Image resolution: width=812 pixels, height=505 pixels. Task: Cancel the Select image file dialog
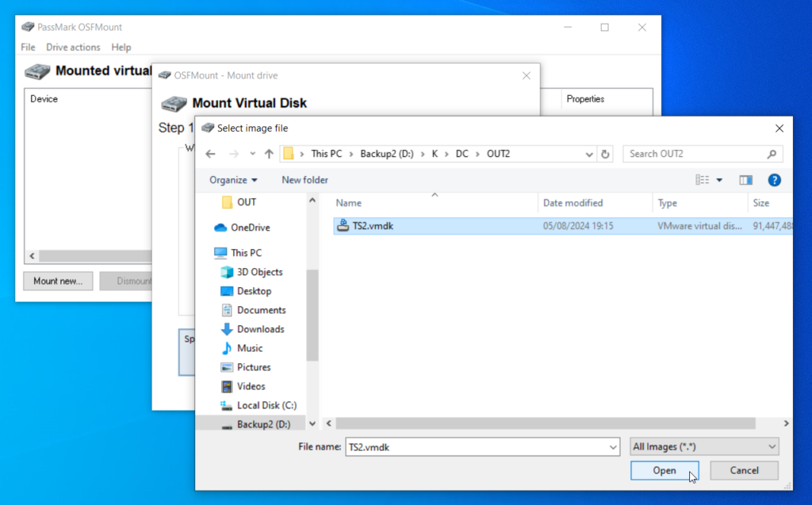tap(744, 470)
